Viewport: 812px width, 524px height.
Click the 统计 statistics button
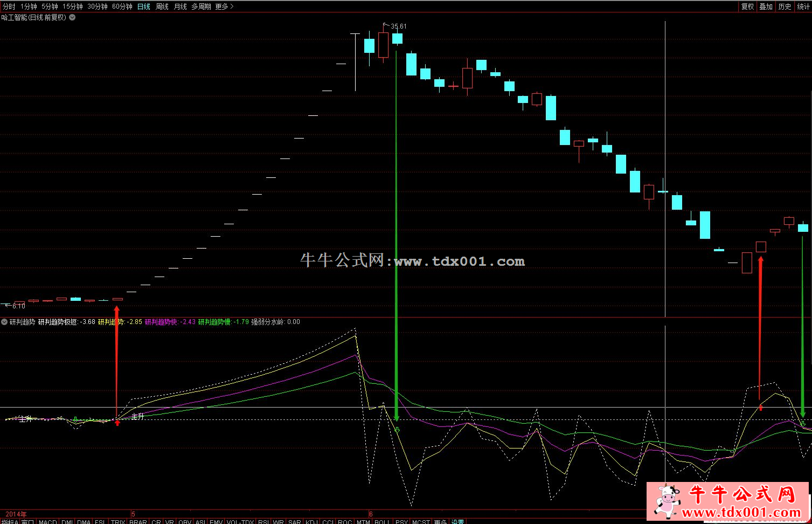(803, 6)
